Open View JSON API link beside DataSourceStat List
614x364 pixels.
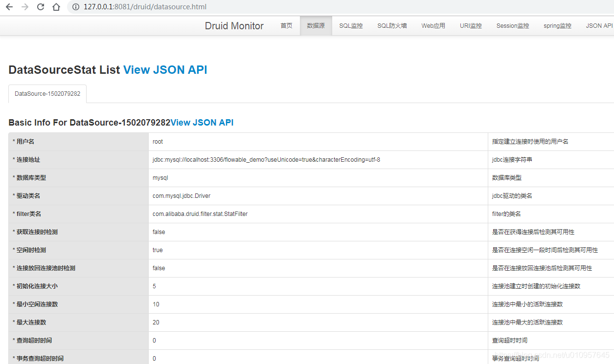pos(165,70)
